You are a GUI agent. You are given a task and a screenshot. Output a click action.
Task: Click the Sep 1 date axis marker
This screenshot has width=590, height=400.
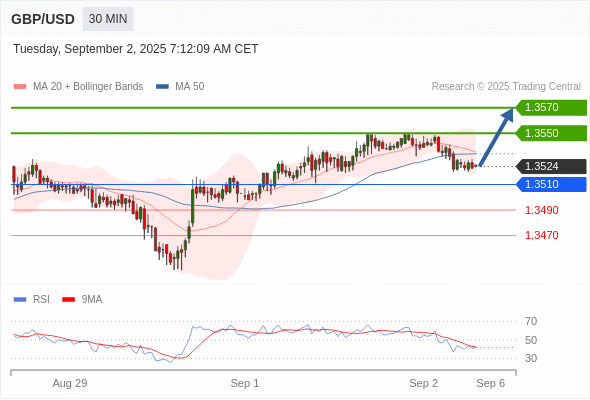pos(245,383)
